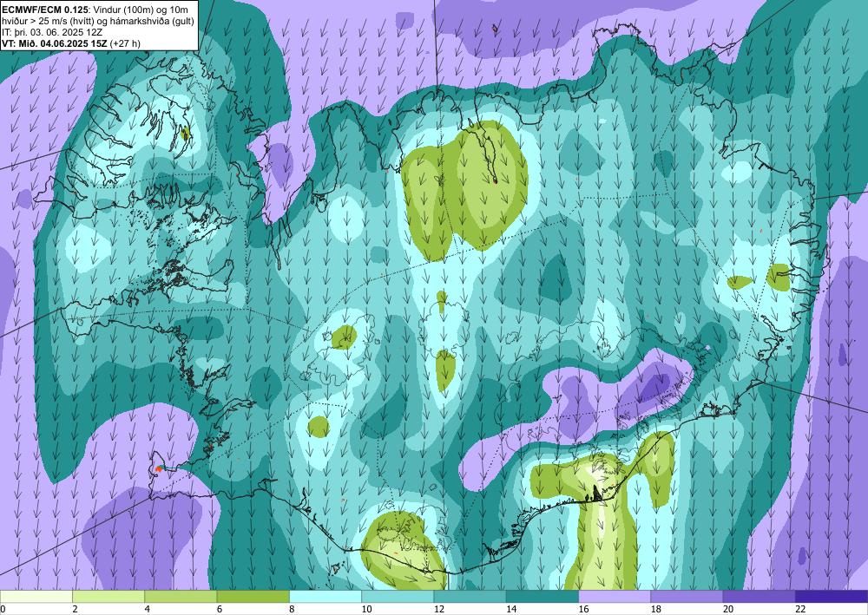Click the dark teal swatch between 14 and 16

point(542,597)
